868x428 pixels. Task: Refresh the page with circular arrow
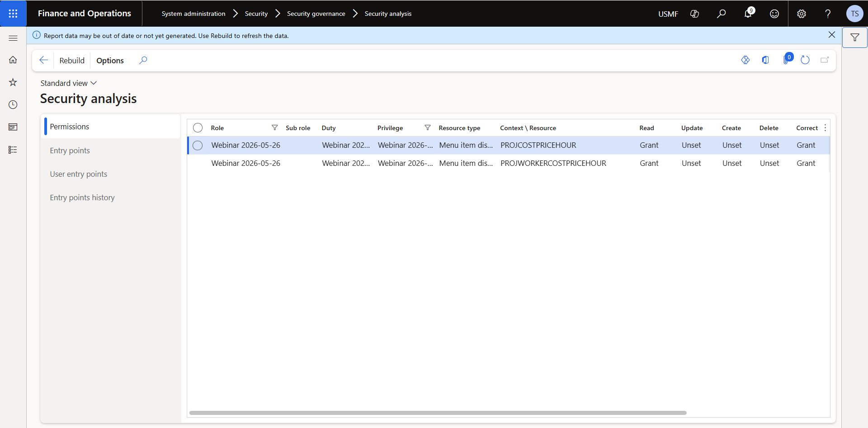click(805, 60)
